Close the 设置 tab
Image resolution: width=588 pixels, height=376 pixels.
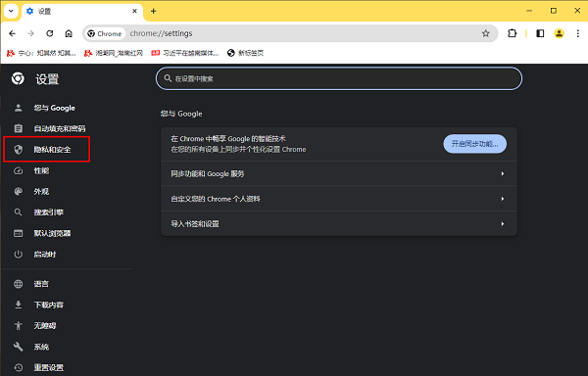(134, 11)
